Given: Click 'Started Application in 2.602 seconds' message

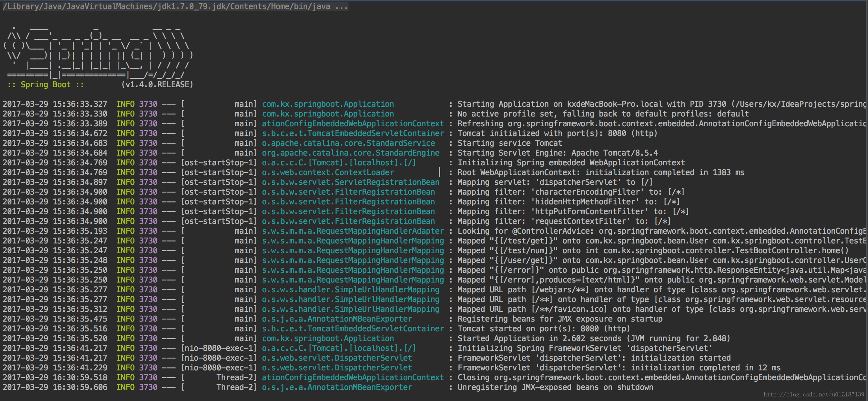Looking at the screenshot, I should [x=594, y=339].
